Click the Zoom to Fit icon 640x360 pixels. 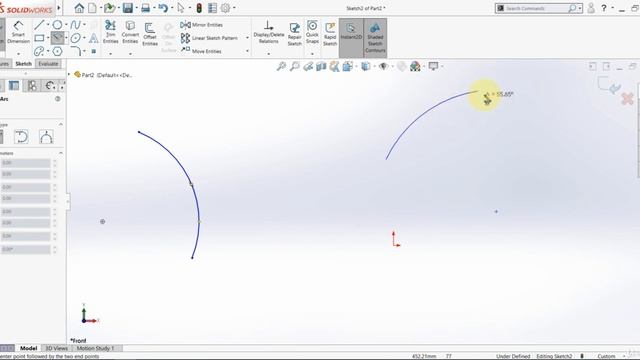pos(281,66)
